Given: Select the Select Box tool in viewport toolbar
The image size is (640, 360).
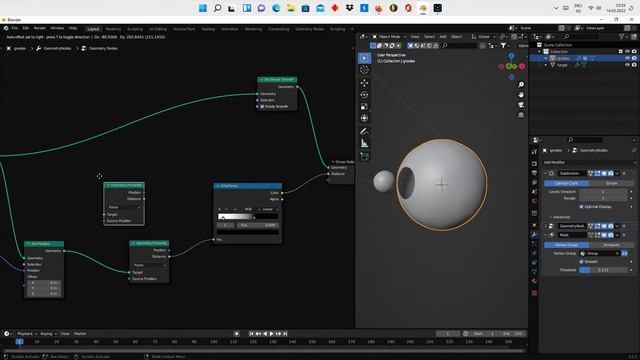Looking at the screenshot, I should 364,58.
